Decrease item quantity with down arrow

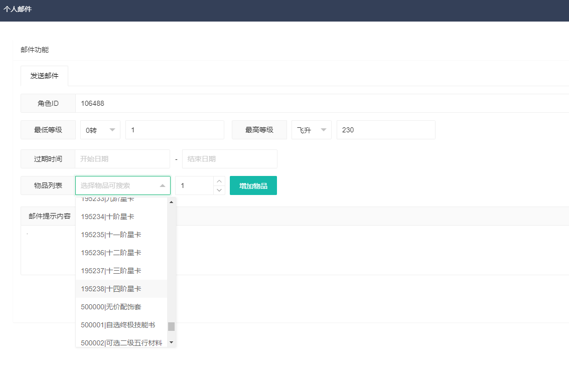pyautogui.click(x=219, y=190)
